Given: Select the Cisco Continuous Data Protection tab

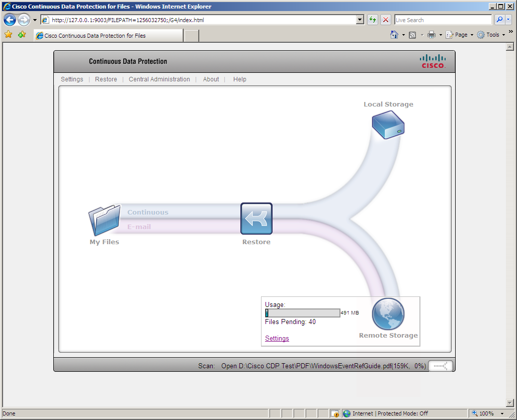Looking at the screenshot, I should point(109,36).
